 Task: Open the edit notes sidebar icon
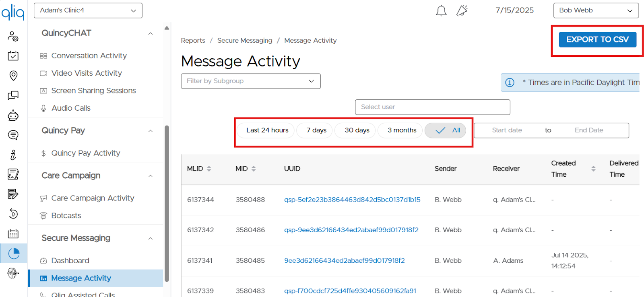click(x=13, y=194)
